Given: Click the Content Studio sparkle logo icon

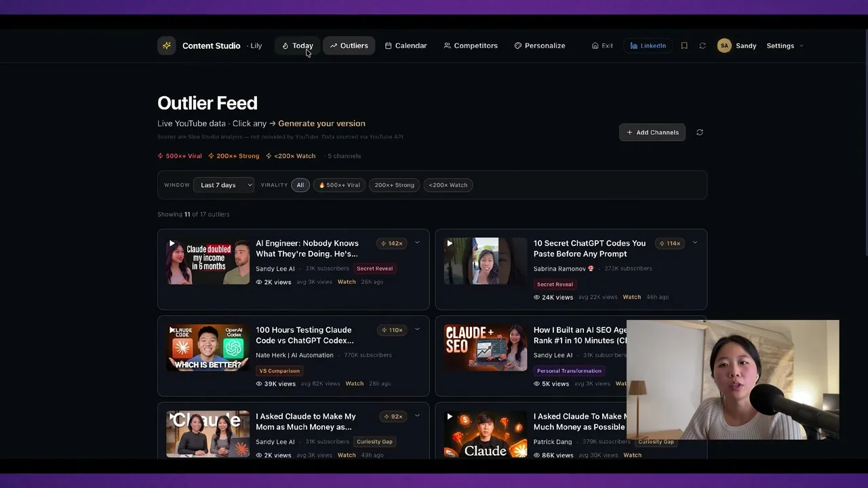Looking at the screenshot, I should pos(166,45).
